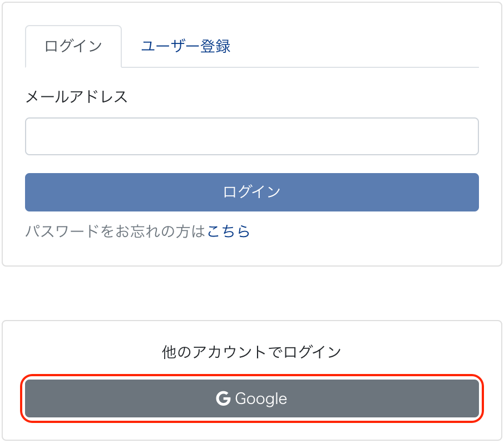Screen dimensions: 504x443
Task: Choose ユーザー登録 to create an account
Action: point(185,46)
